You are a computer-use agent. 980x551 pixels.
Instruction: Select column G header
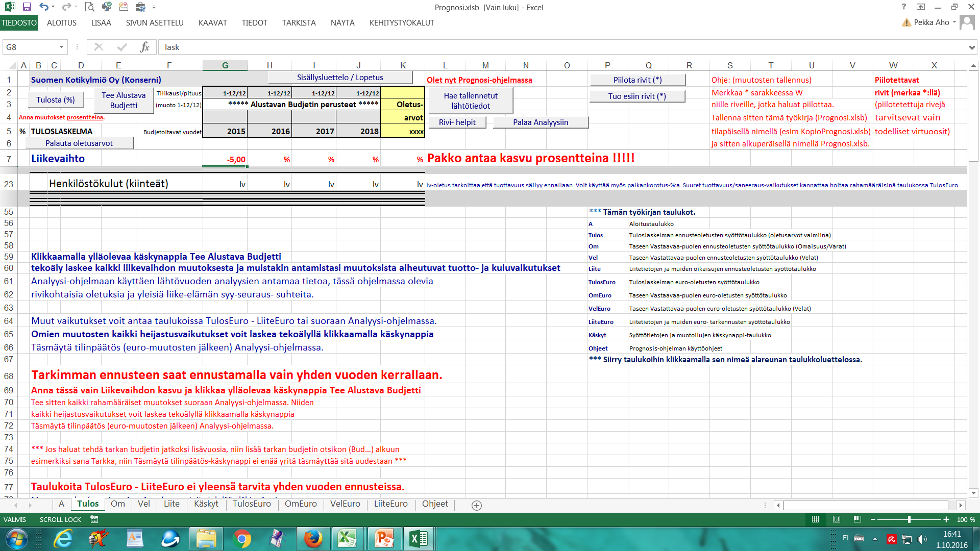(225, 65)
